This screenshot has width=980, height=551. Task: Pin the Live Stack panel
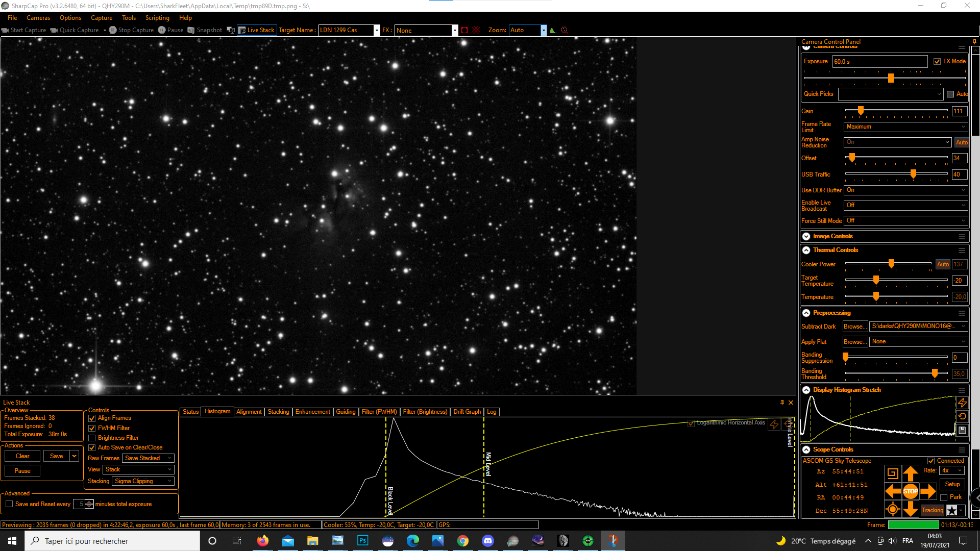(x=782, y=403)
